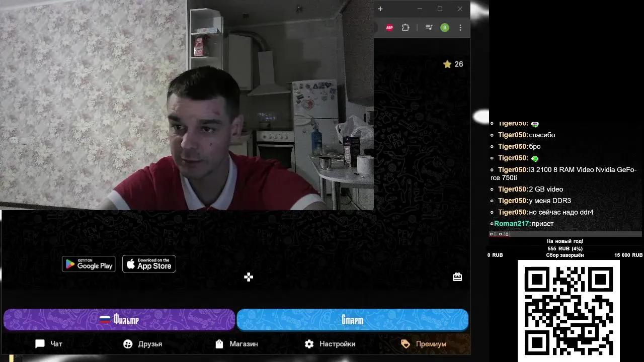
Task: Click the QR code image
Action: click(569, 311)
